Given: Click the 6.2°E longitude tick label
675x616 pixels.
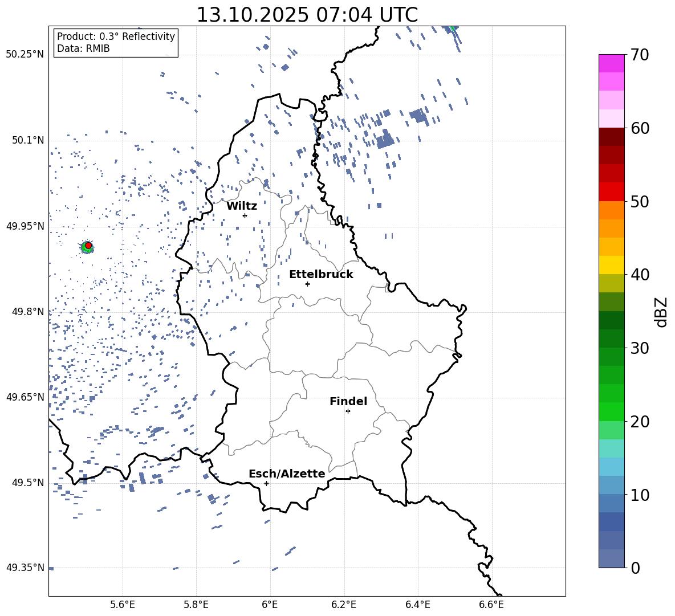Looking at the screenshot, I should pyautogui.click(x=344, y=605).
